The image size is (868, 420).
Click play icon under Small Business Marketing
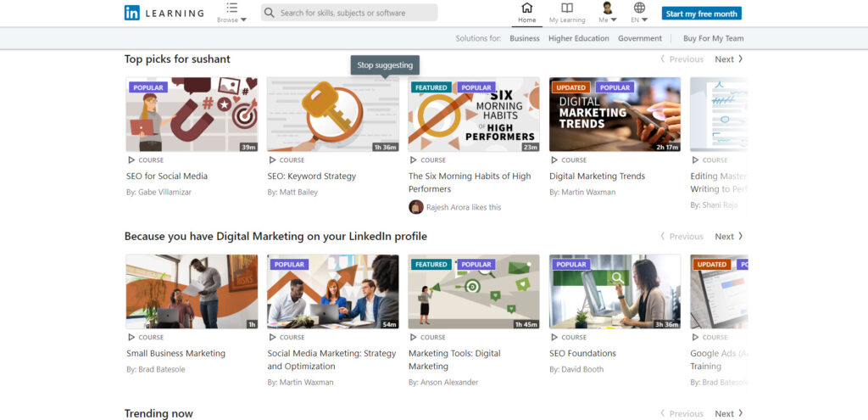click(x=131, y=338)
